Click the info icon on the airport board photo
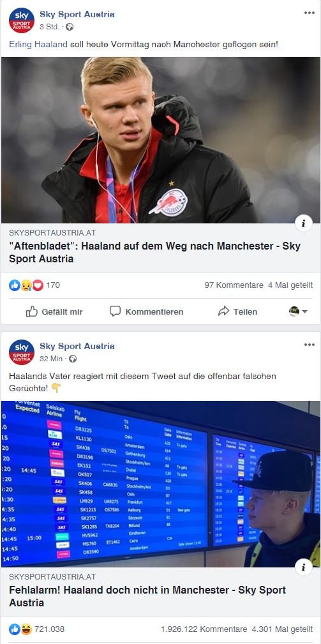 tap(304, 567)
